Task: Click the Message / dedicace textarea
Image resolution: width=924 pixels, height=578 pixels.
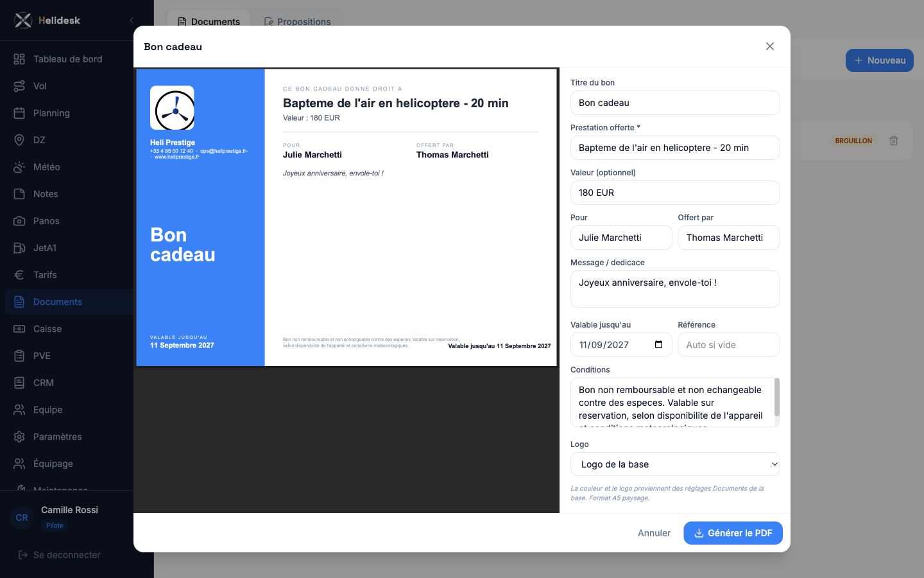Action: click(675, 289)
